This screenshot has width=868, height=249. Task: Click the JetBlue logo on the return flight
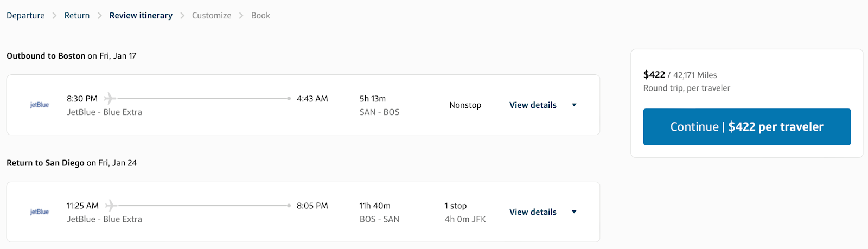point(39,212)
